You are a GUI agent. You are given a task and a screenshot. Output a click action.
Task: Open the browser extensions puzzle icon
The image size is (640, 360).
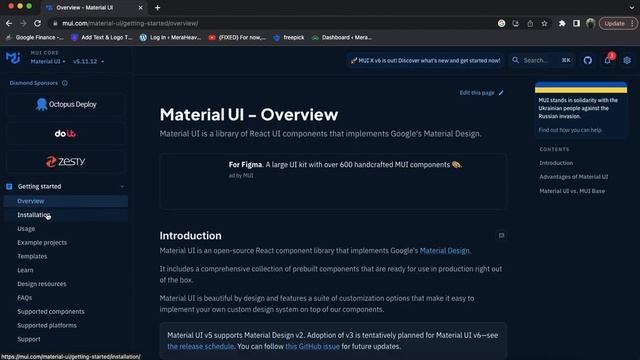[562, 23]
